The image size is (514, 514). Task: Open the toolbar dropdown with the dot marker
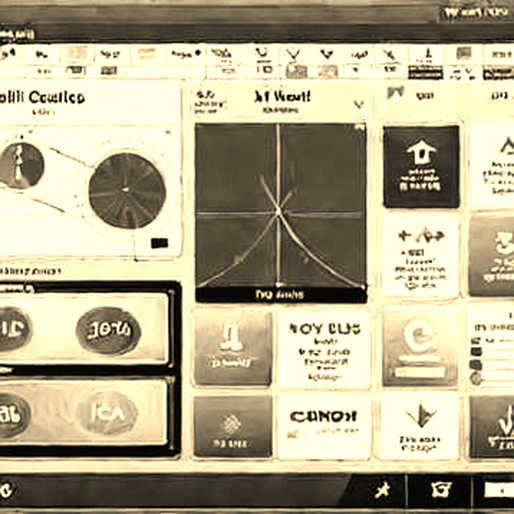tap(186, 53)
